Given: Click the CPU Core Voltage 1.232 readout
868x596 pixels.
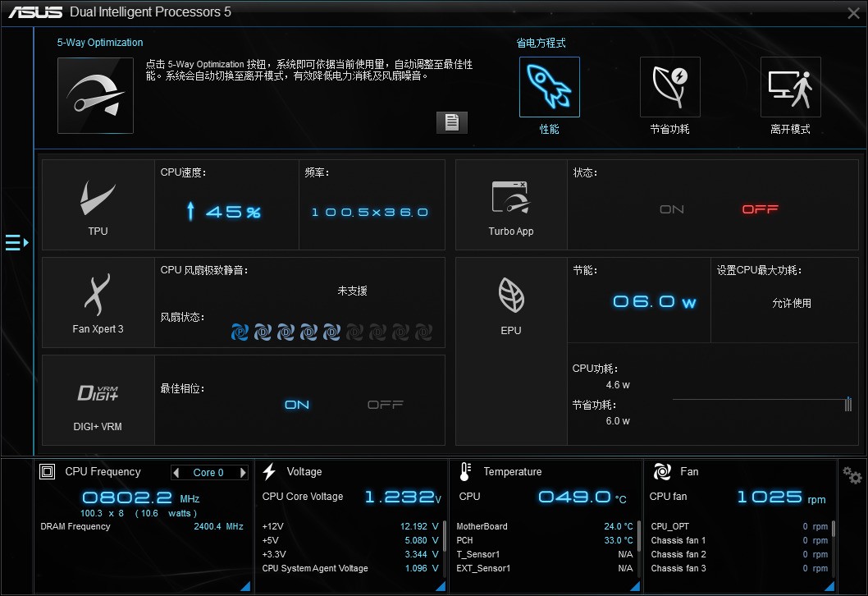Looking at the screenshot, I should tap(403, 497).
